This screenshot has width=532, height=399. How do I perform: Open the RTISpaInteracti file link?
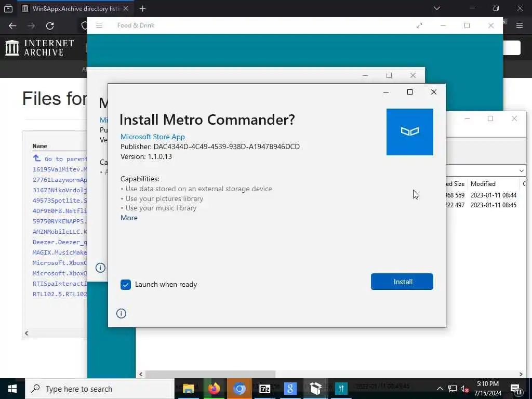tap(60, 284)
